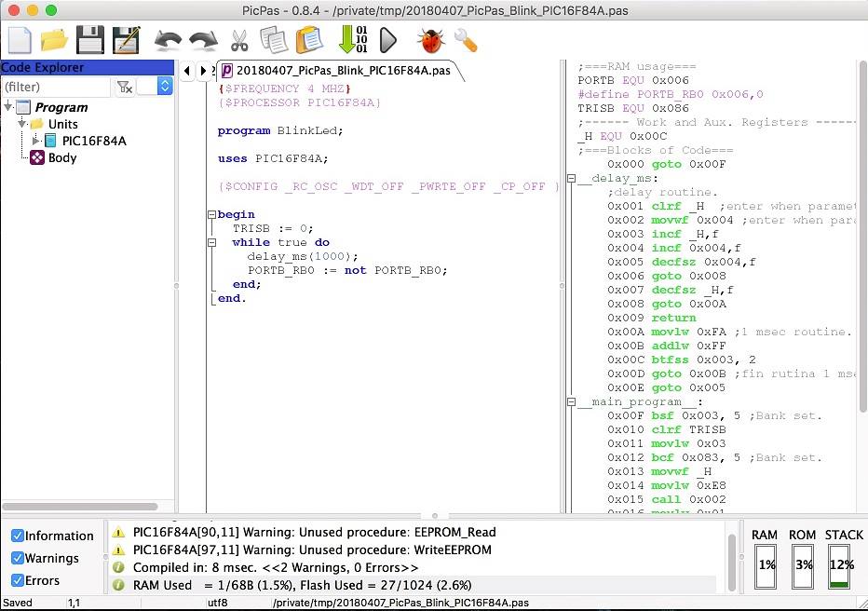This screenshot has width=868, height=611.
Task: Click in the Code Explorer filter field
Action: tap(57, 87)
